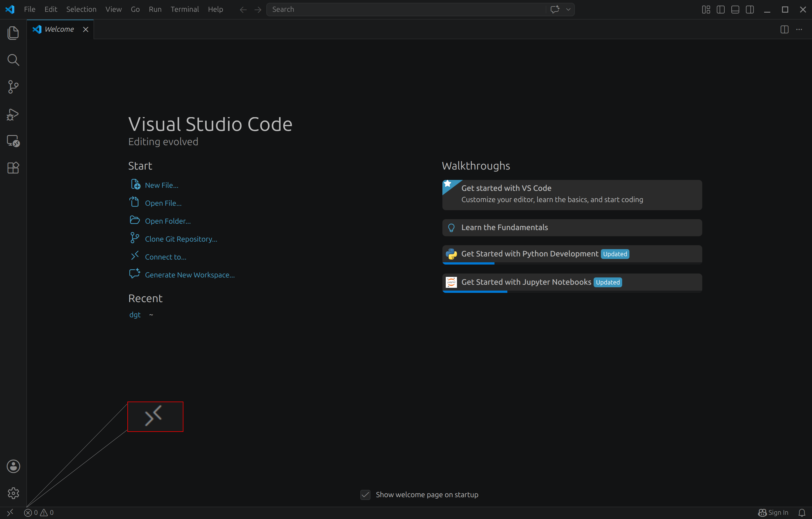This screenshot has height=519, width=812.
Task: Go forward with the right arrow
Action: [258, 10]
